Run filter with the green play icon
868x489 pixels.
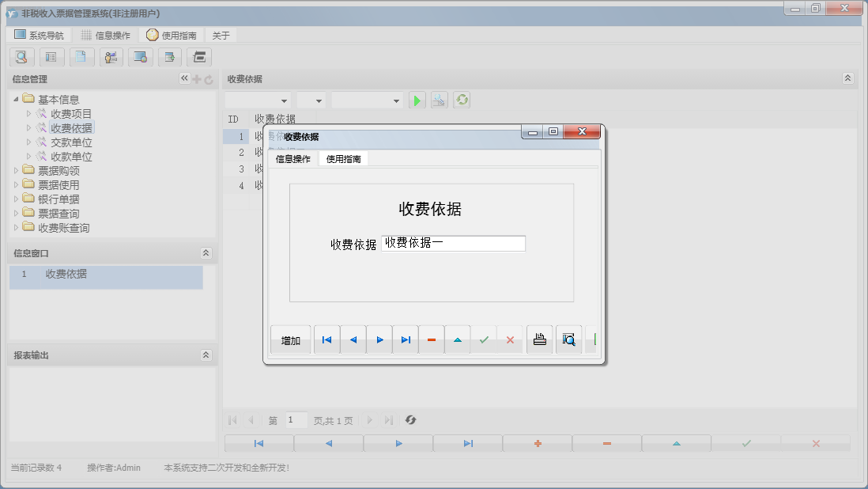417,100
